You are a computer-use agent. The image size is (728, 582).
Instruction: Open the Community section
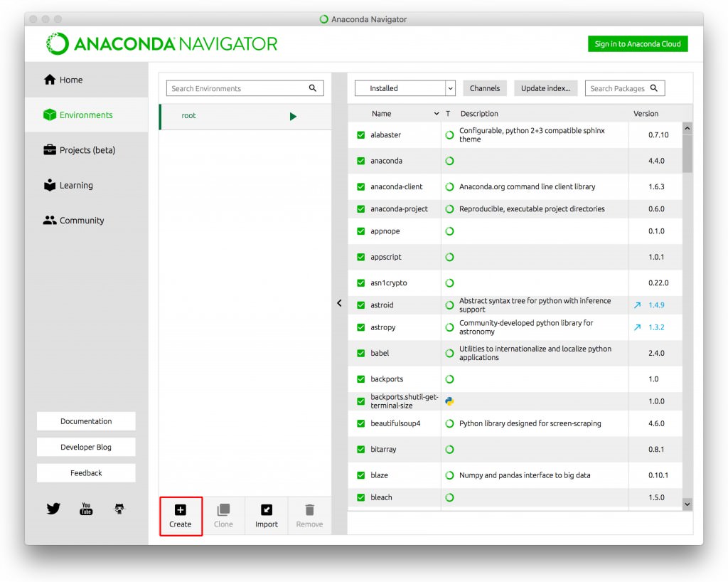pos(87,220)
